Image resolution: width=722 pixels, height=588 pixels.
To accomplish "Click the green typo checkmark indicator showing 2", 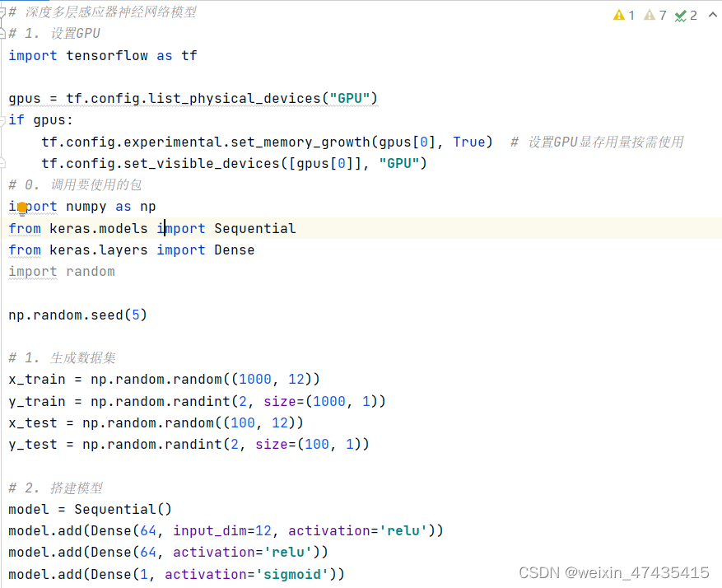I will [x=686, y=16].
